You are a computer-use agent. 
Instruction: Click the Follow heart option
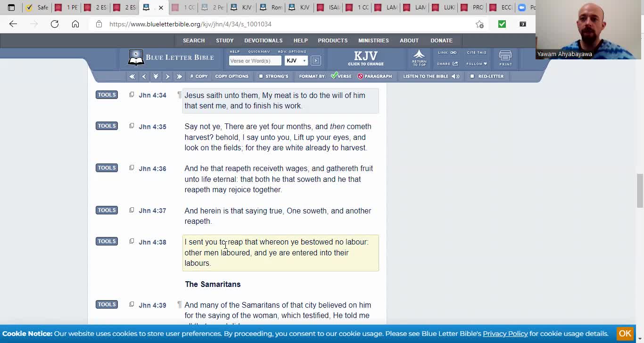click(x=477, y=64)
